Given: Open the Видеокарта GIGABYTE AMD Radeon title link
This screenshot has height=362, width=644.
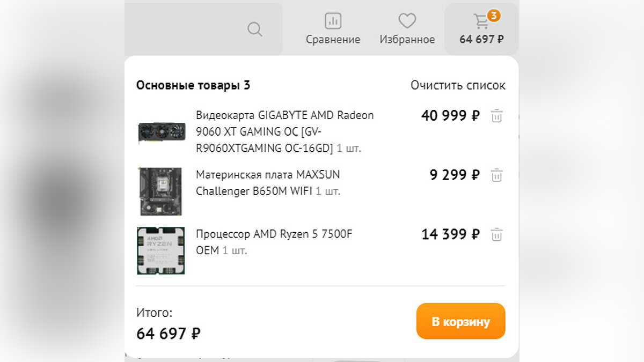Looking at the screenshot, I should point(284,131).
